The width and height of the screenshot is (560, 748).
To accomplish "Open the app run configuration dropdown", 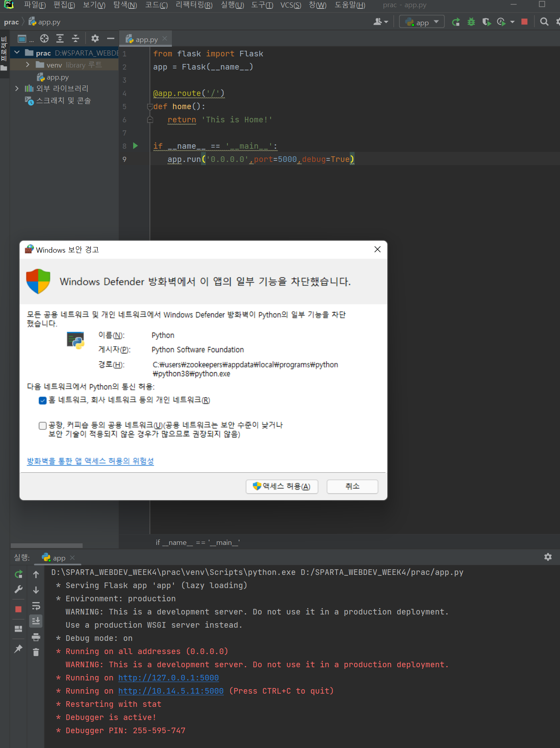I will [x=422, y=22].
